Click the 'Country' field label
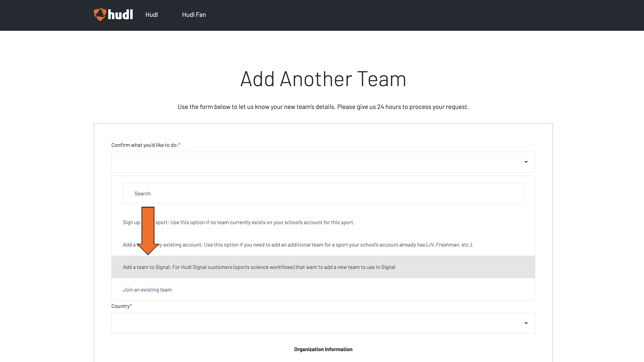This screenshot has width=644, height=362. 122,306
